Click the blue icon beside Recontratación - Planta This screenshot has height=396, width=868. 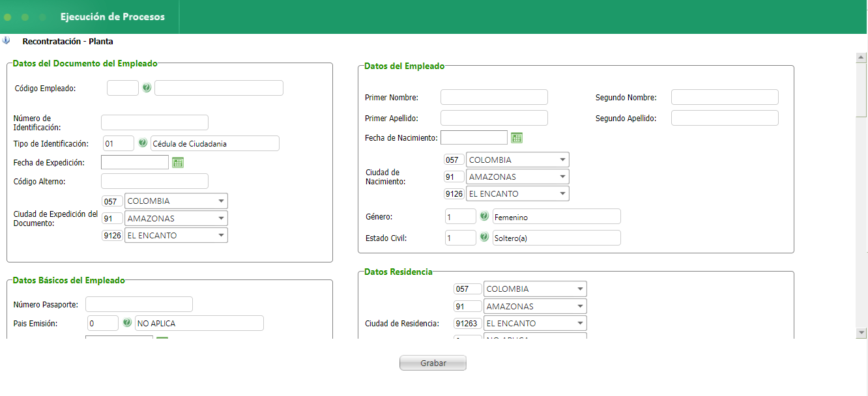point(6,40)
